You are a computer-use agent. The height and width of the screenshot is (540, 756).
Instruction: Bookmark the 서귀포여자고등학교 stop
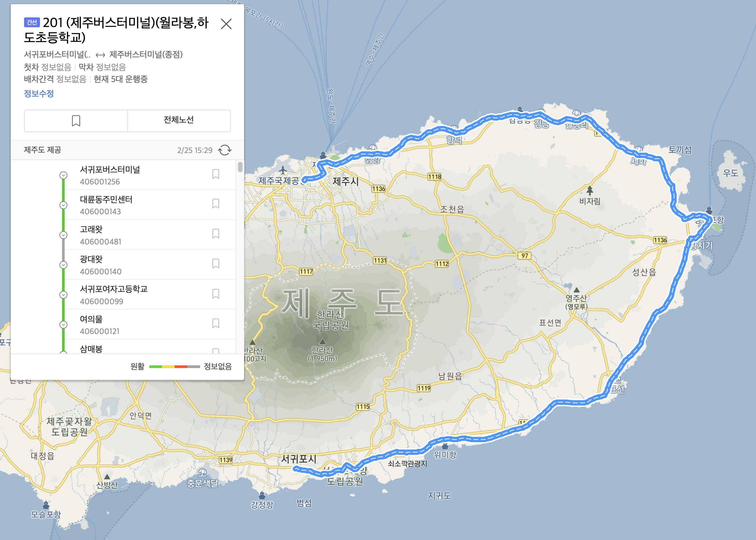216,293
